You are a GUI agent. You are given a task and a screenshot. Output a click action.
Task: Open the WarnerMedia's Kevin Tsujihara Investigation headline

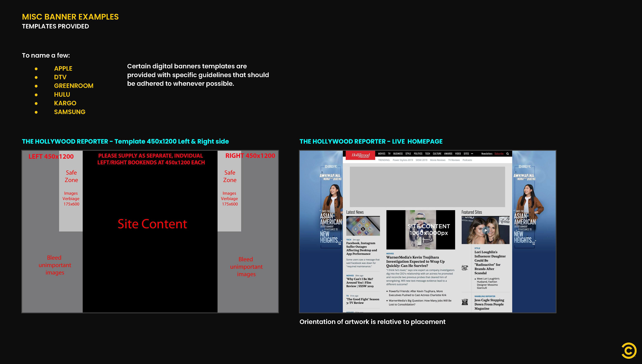pos(415,262)
